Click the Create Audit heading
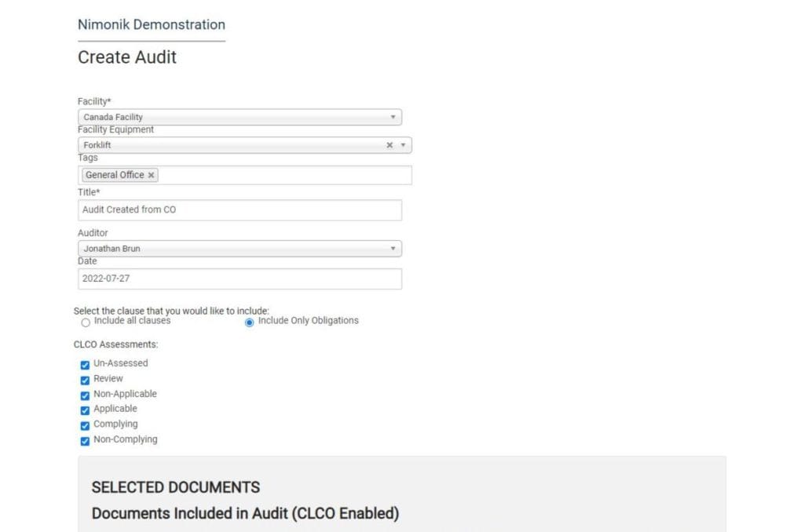The image size is (804, 532). (x=127, y=57)
